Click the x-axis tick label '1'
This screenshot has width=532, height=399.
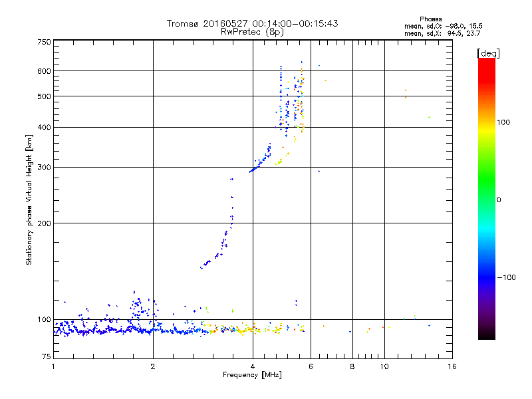[53, 366]
